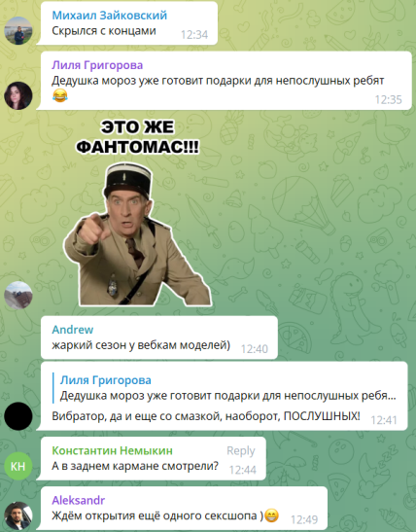Jump to quoted Лиля Григорова reply preview

[x=225, y=388]
